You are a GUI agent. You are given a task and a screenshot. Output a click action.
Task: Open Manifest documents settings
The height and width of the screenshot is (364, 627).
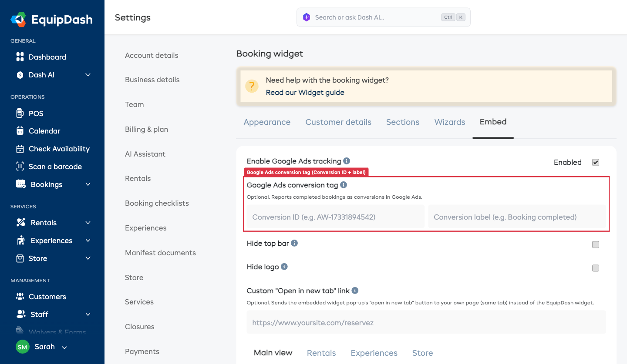(x=160, y=253)
